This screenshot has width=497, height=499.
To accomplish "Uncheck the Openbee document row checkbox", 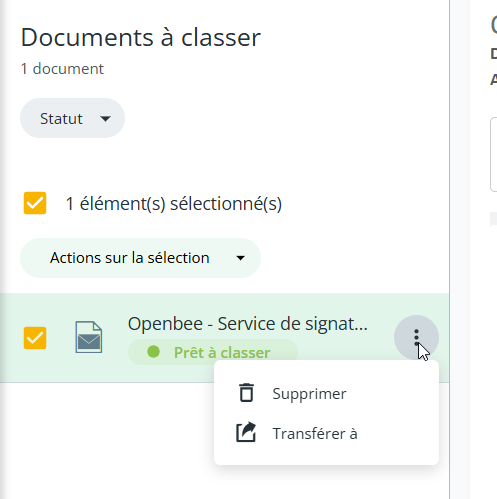I will pyautogui.click(x=35, y=338).
